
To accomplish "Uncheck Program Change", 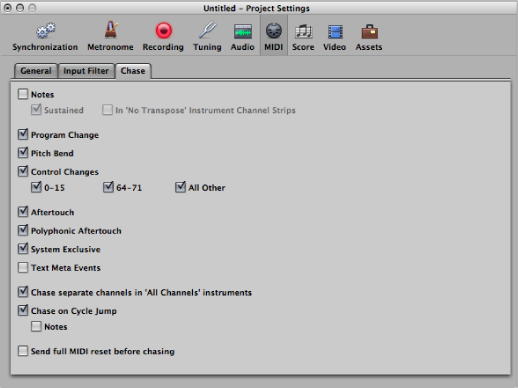I will click(23, 134).
